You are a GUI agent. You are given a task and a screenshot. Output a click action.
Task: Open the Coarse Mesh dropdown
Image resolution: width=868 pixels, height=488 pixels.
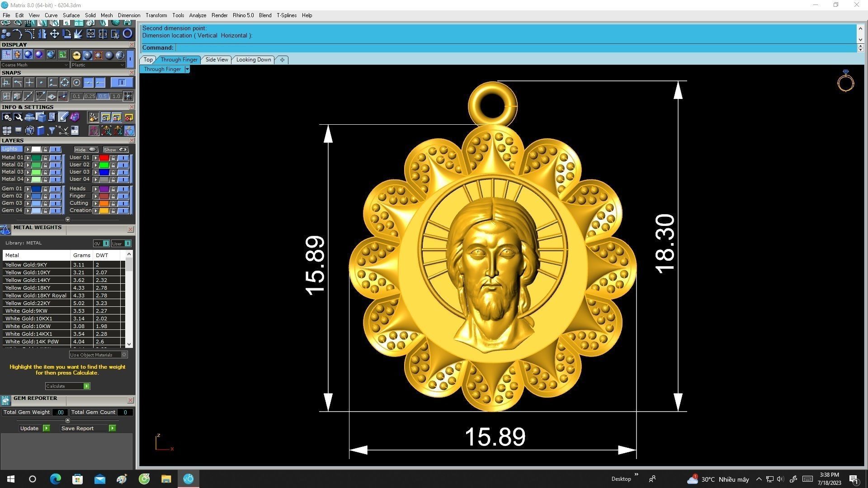34,65
